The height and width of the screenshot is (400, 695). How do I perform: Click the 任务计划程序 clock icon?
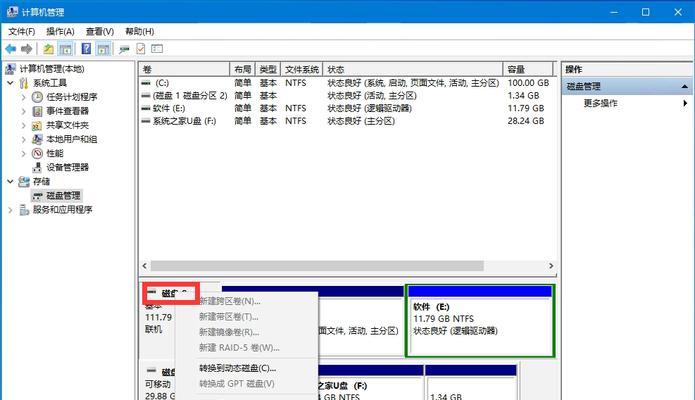37,97
